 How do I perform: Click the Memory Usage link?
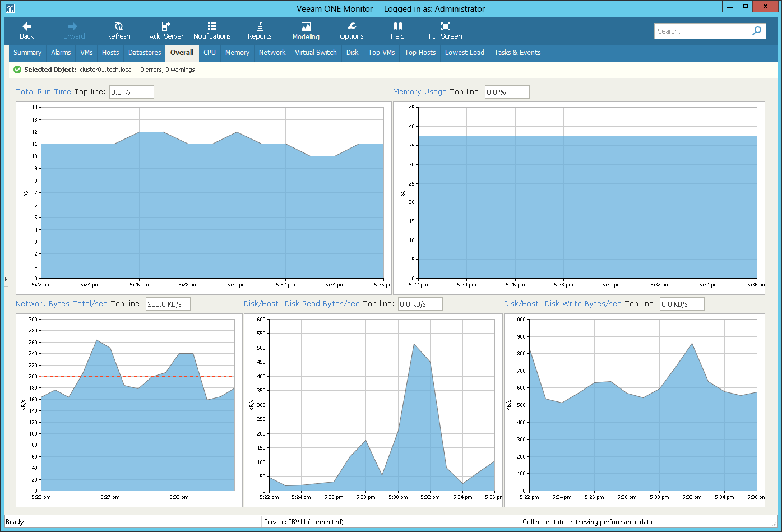tap(420, 92)
